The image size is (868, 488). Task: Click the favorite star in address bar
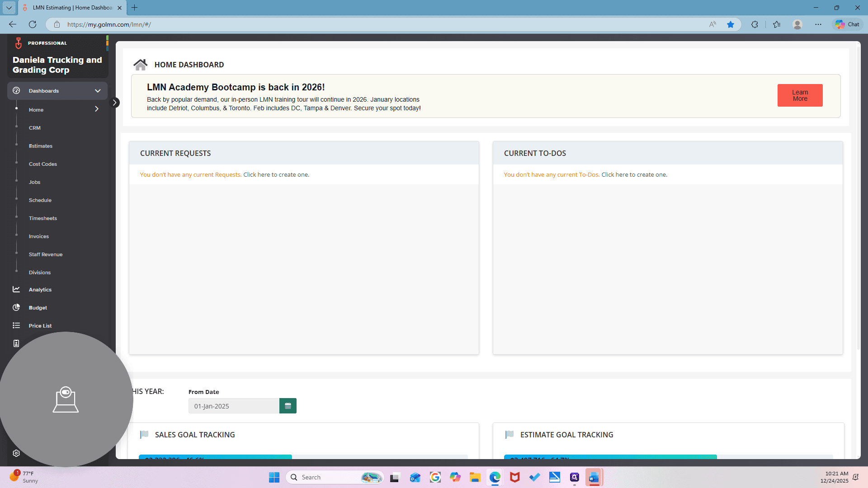tap(731, 24)
